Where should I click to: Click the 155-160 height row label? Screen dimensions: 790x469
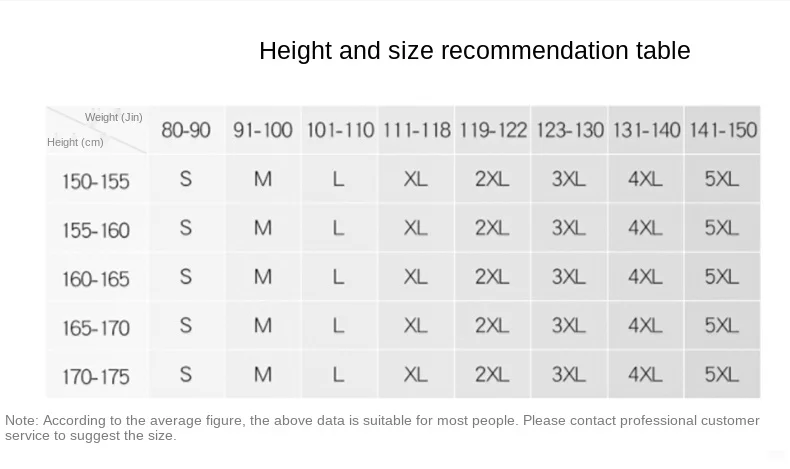click(x=96, y=231)
